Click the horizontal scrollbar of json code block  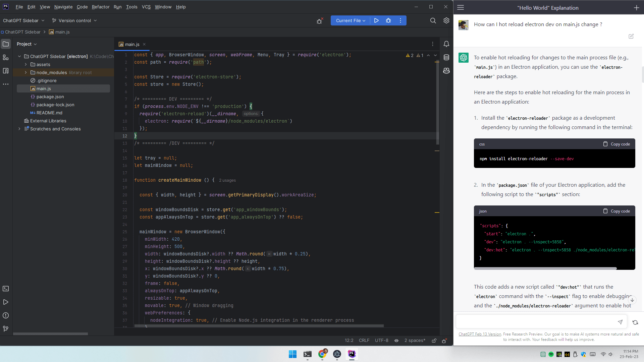545,268
